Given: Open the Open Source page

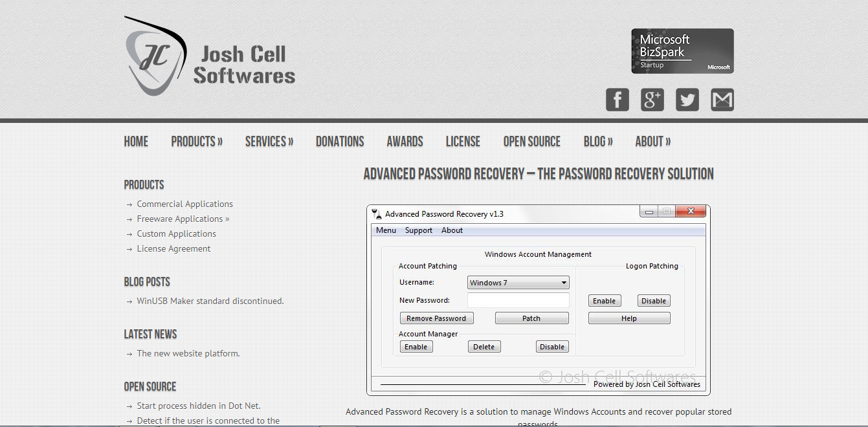Looking at the screenshot, I should (x=532, y=142).
